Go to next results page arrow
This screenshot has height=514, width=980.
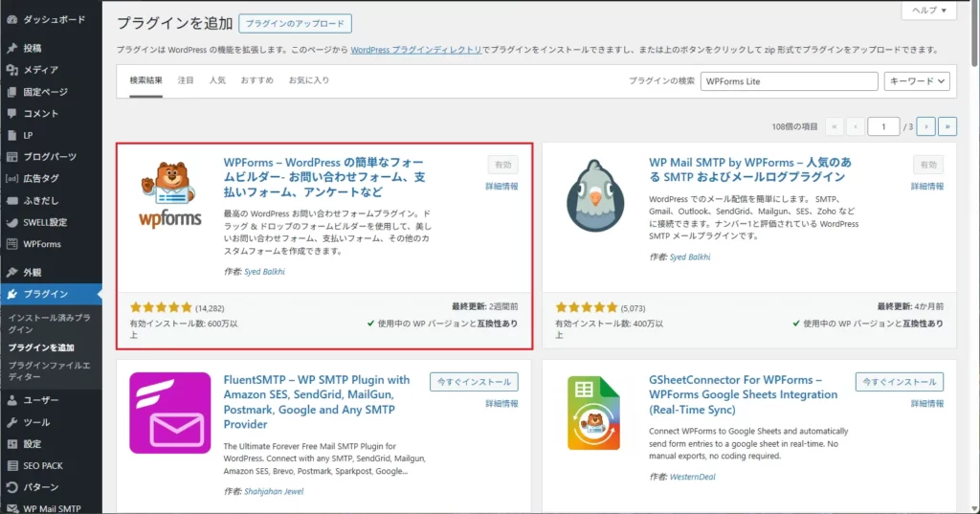point(926,127)
